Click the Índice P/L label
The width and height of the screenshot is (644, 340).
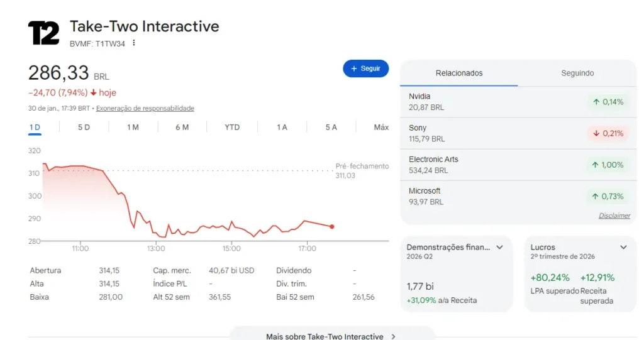tap(170, 283)
